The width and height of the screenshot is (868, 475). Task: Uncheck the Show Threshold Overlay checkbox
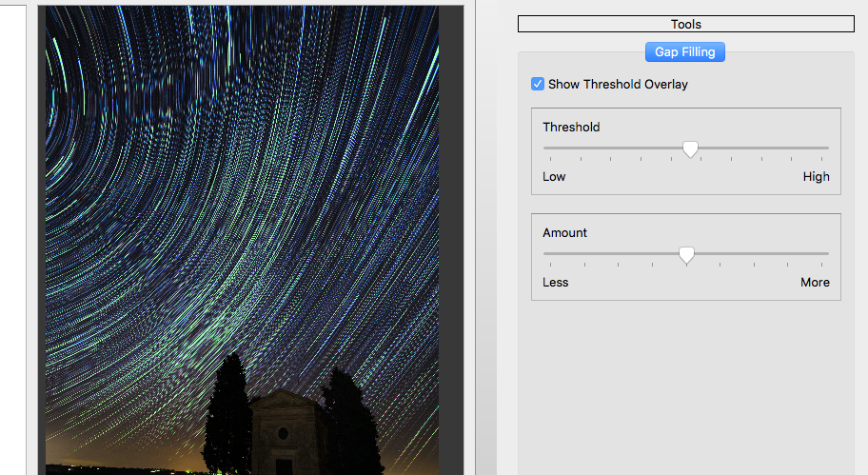click(538, 84)
